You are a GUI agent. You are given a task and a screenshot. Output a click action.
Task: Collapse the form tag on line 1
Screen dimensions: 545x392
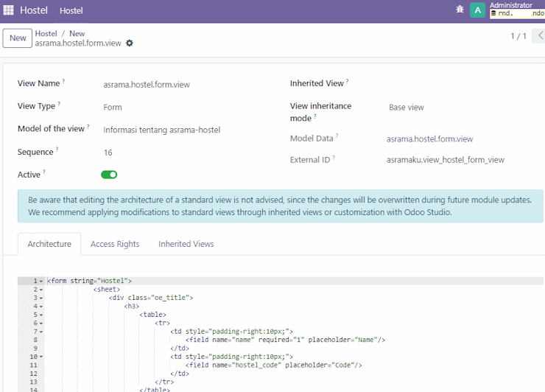tap(41, 281)
